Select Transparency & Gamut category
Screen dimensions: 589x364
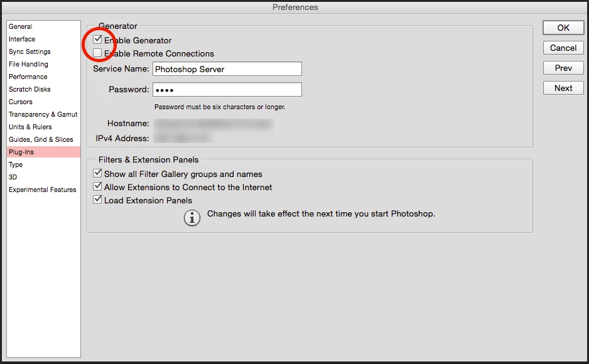point(43,114)
